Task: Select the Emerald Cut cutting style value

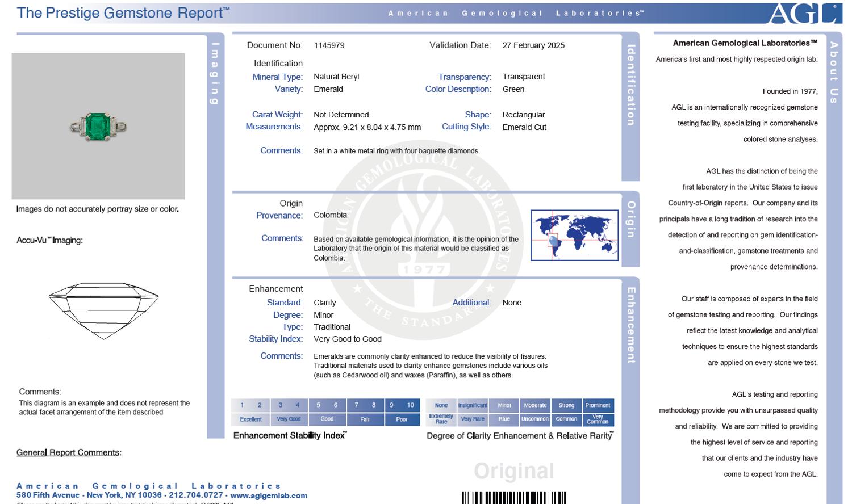Action: tap(524, 127)
